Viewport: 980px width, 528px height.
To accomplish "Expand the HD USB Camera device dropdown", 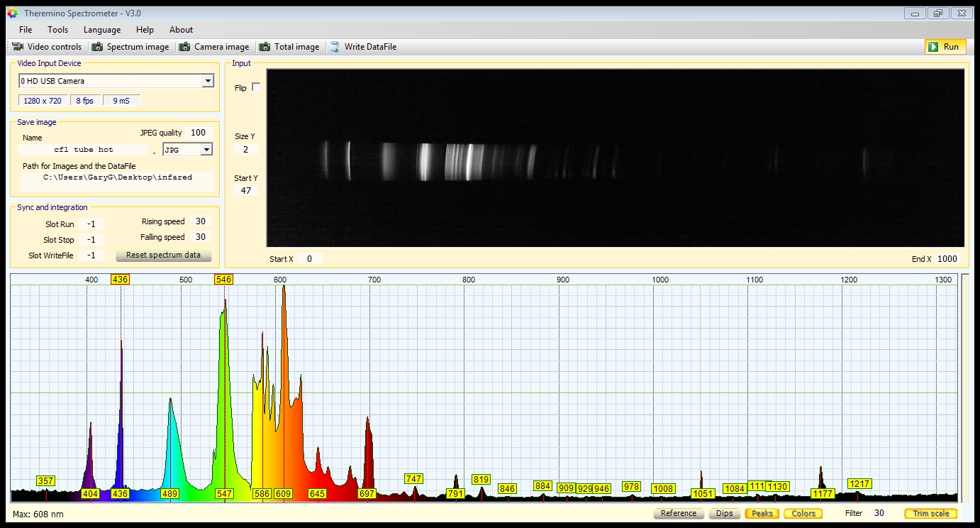I will click(208, 81).
